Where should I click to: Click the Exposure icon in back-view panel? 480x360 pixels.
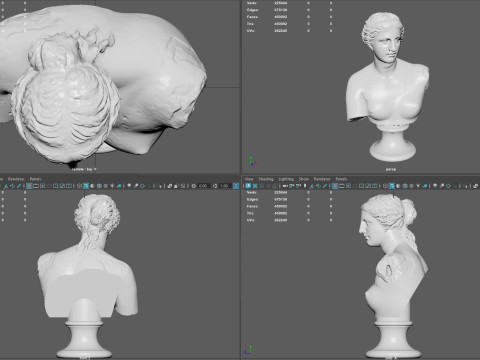tap(193, 186)
